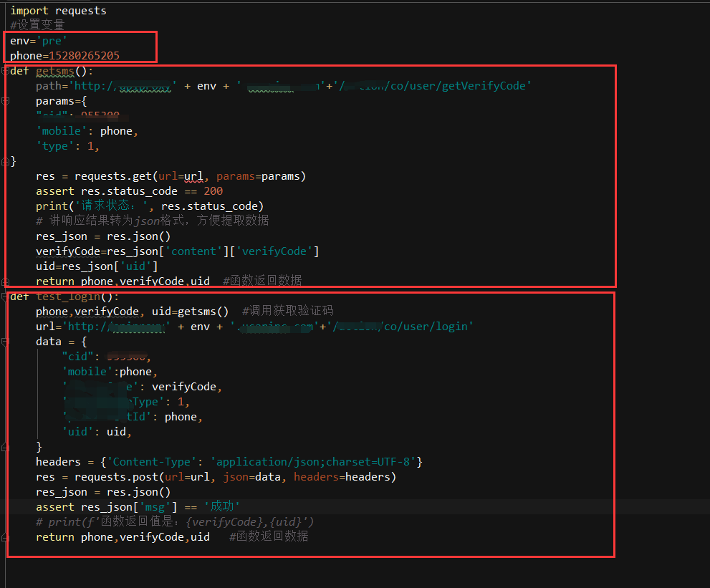Image resolution: width=710 pixels, height=588 pixels.
Task: Click the phone number 15280265205
Action: point(85,56)
